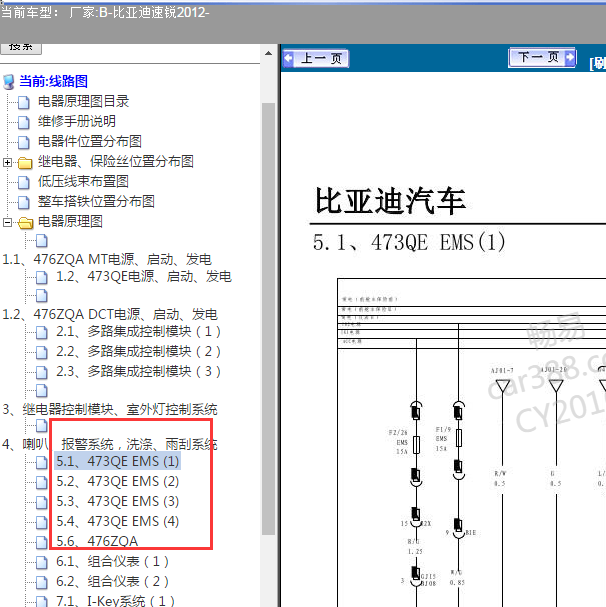
Task: Click page icon beside 2.3、多路集成控制模块
Action: (41, 372)
